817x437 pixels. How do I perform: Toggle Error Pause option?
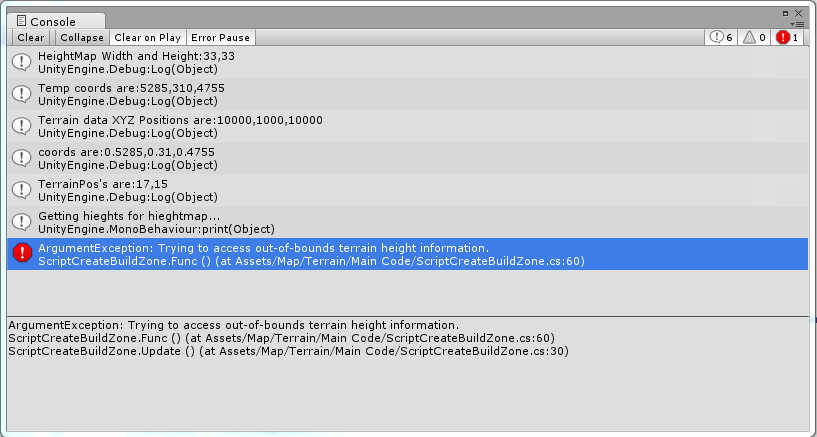click(x=220, y=37)
